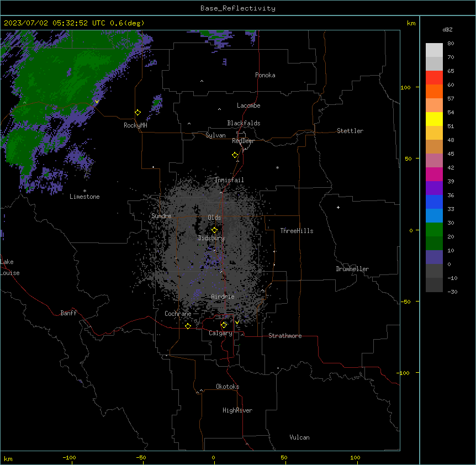
Task: Click the Banff label
Action: [68, 313]
